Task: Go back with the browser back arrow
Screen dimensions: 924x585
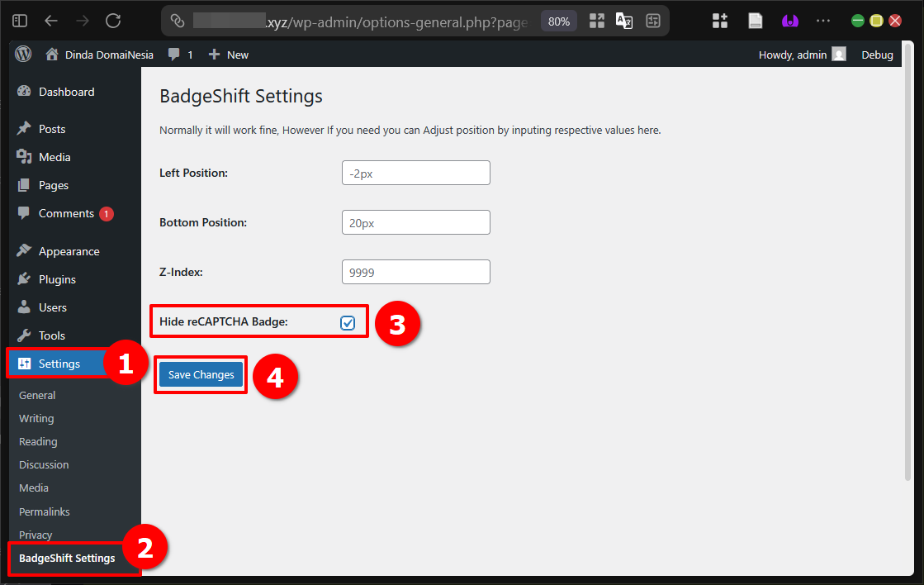Action: pos(51,21)
